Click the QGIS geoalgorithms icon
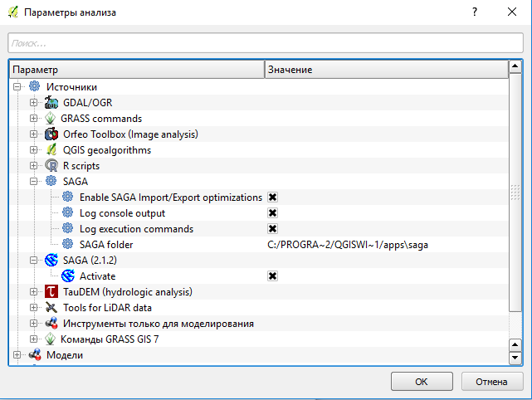 51,149
